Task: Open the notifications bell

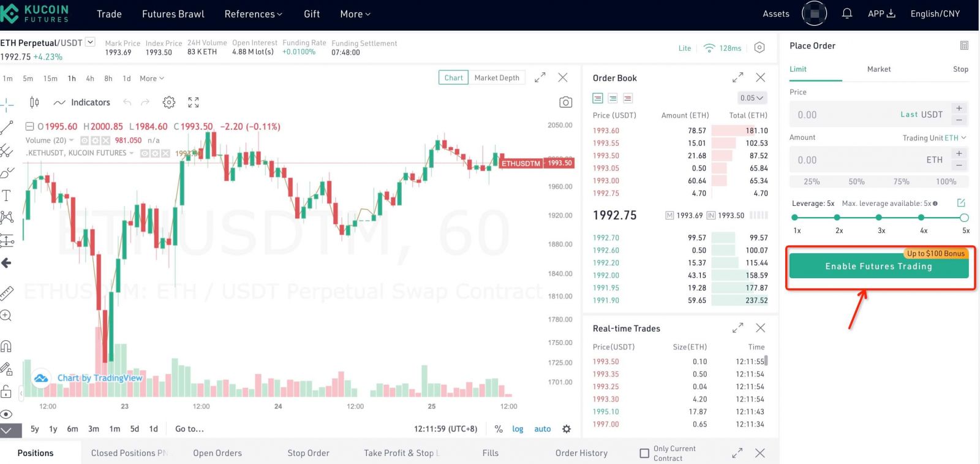Action: [847, 13]
